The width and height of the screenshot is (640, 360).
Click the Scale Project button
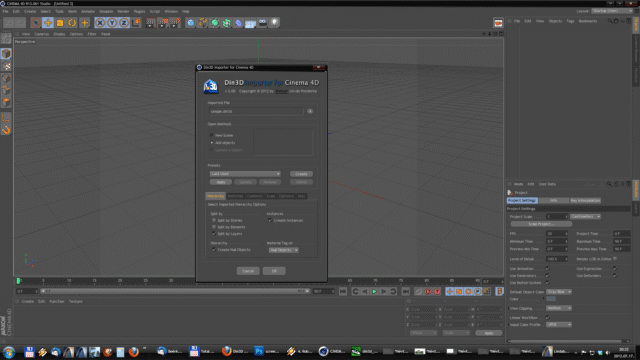click(x=541, y=224)
